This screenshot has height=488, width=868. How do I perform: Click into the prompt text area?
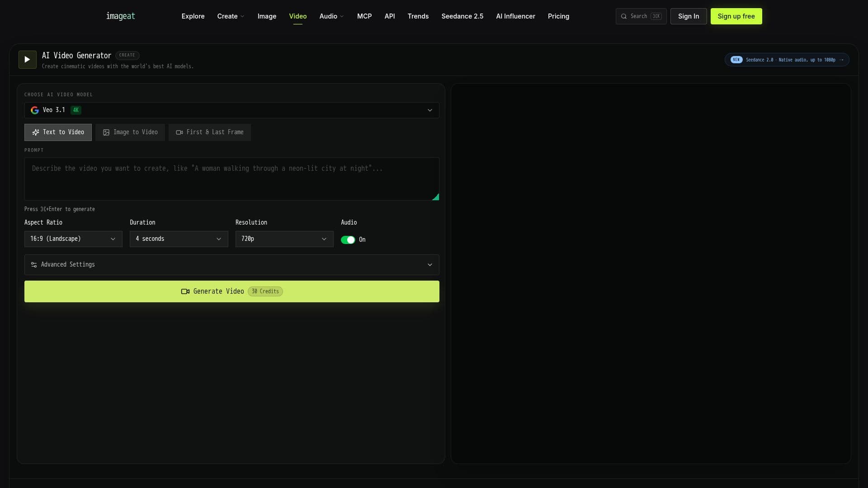(x=231, y=179)
